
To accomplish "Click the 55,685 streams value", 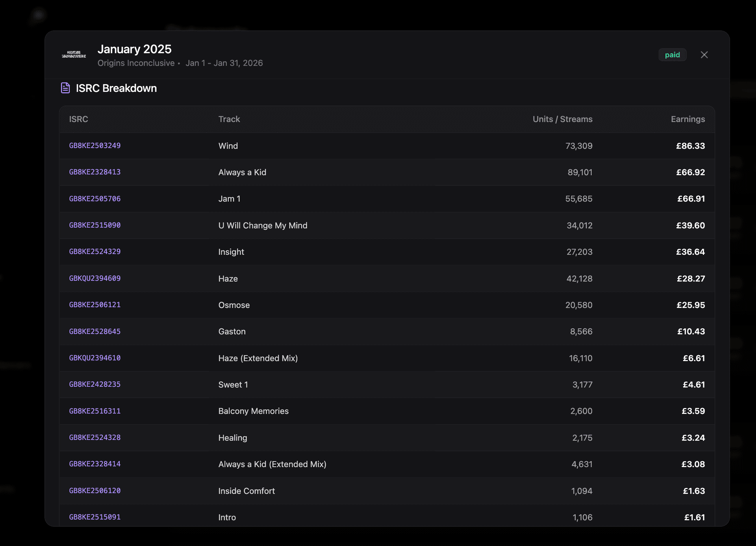I will click(x=579, y=199).
